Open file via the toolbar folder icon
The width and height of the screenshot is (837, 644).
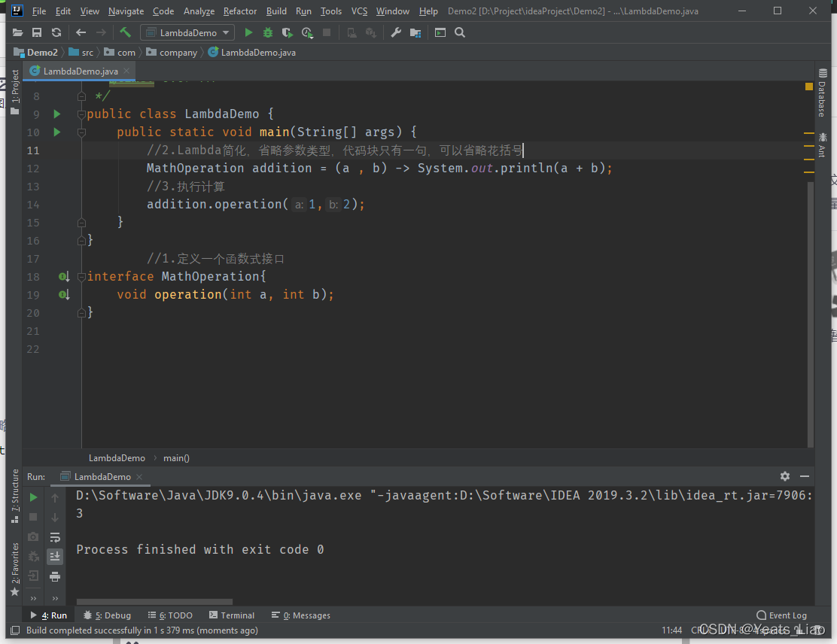click(17, 32)
